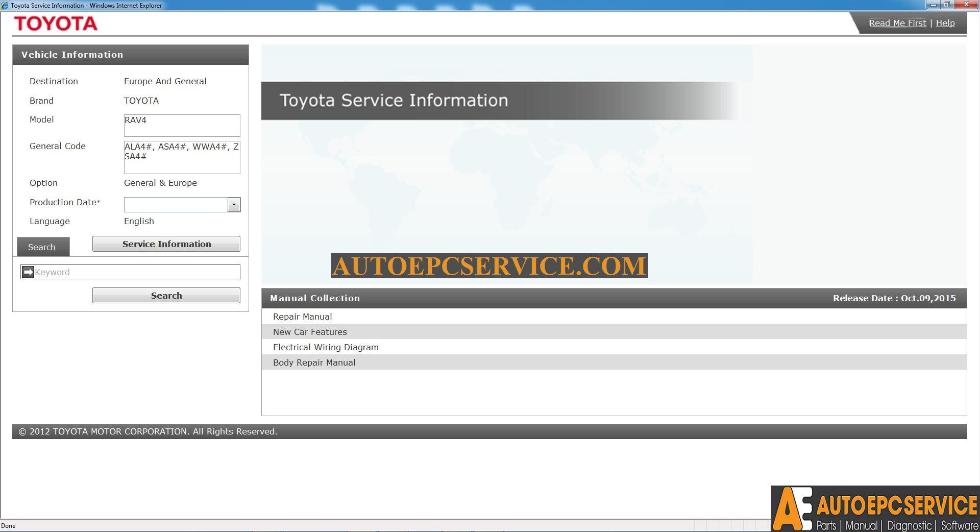Click the English language value
This screenshot has height=532, width=980.
pos(139,221)
